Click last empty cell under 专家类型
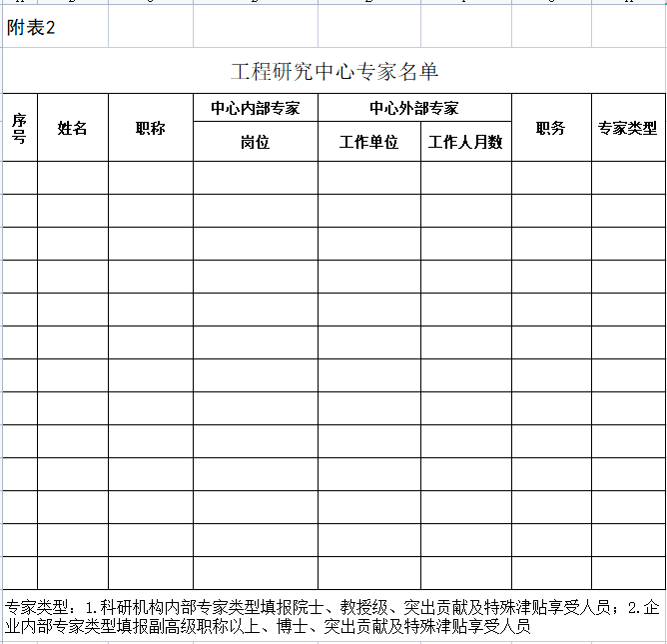 [x=627, y=573]
